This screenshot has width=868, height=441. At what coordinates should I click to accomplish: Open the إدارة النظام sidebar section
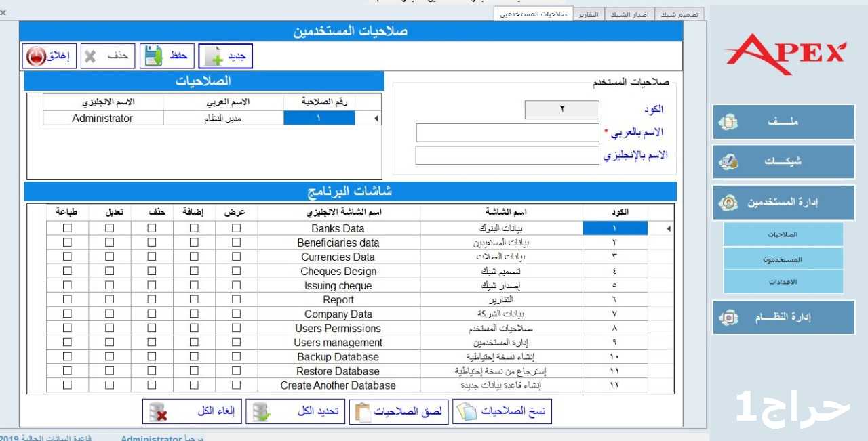(x=783, y=317)
